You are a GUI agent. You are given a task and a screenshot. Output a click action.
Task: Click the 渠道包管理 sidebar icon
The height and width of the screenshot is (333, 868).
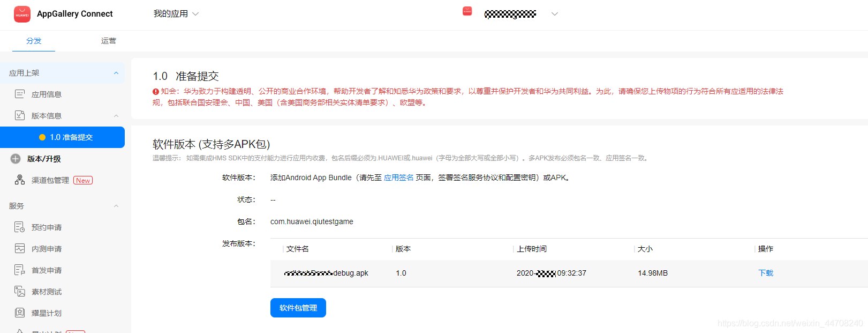tap(20, 180)
